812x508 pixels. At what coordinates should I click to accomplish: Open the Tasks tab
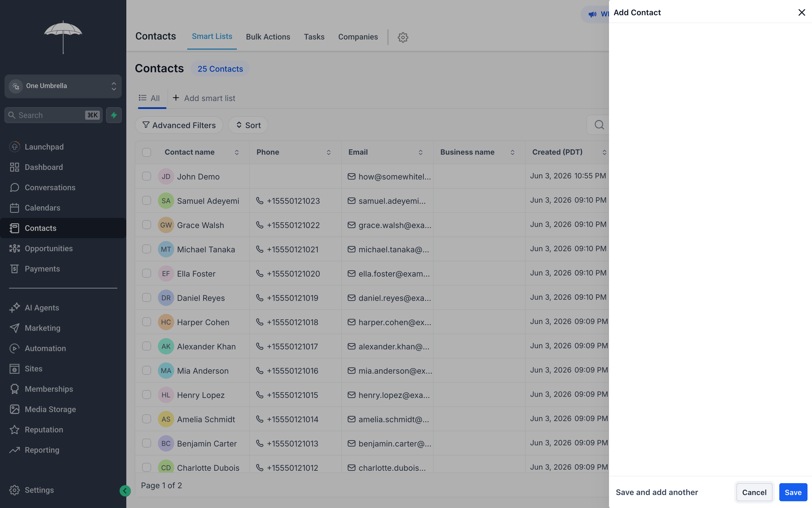click(314, 37)
